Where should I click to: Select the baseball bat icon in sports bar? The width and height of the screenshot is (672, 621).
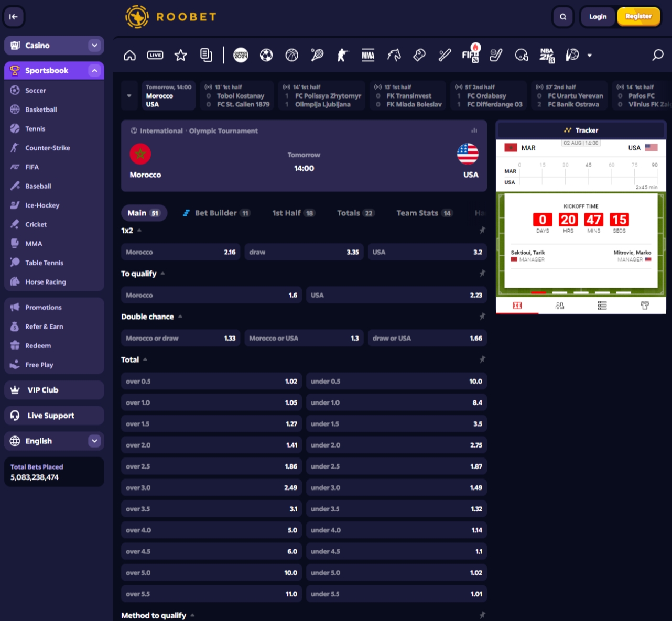445,55
